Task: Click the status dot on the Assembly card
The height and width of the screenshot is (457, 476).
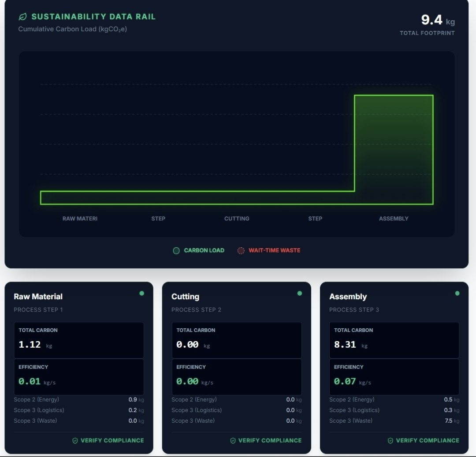Action: (x=457, y=292)
